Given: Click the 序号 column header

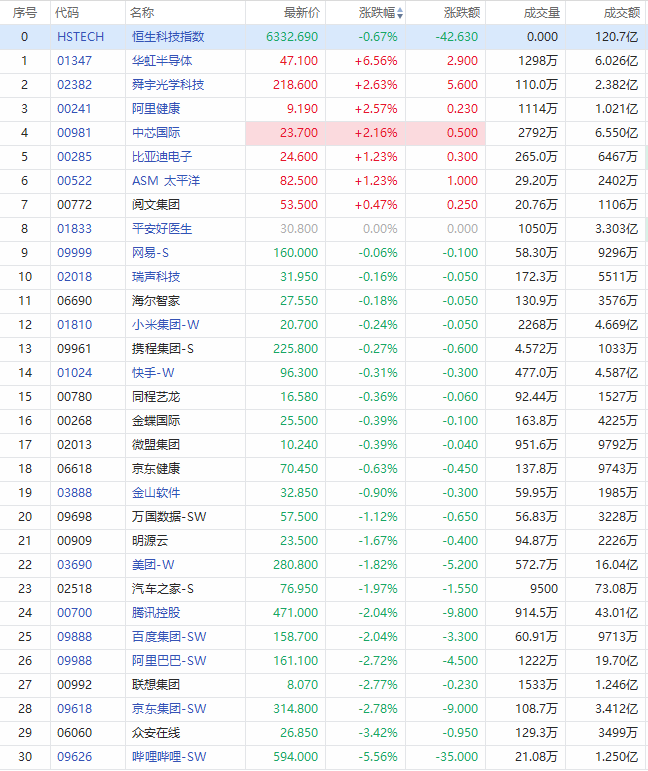Looking at the screenshot, I should tap(25, 13).
